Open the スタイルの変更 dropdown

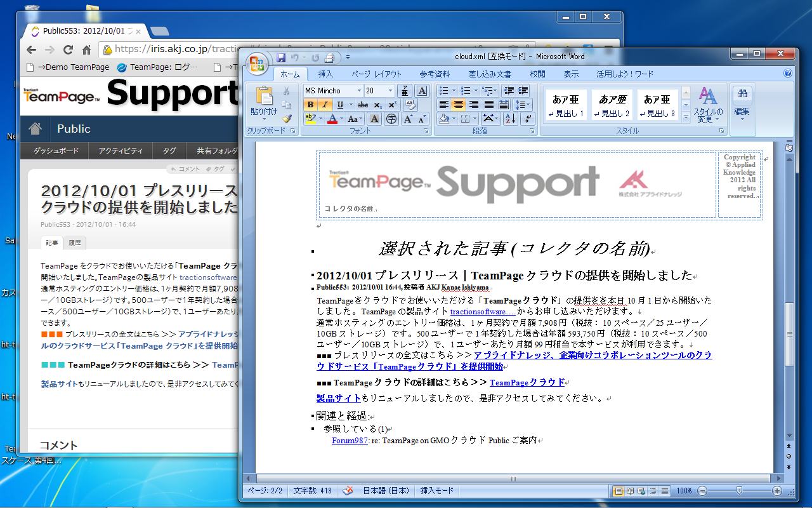[708, 105]
